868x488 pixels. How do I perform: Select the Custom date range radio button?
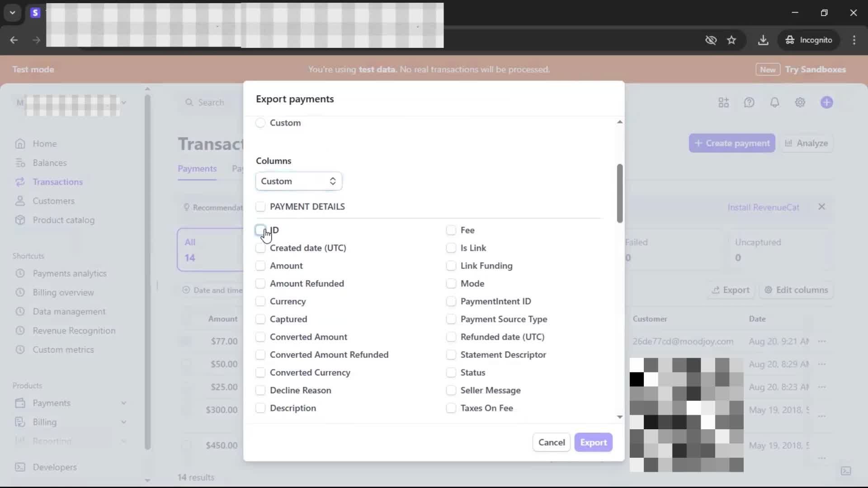click(260, 123)
